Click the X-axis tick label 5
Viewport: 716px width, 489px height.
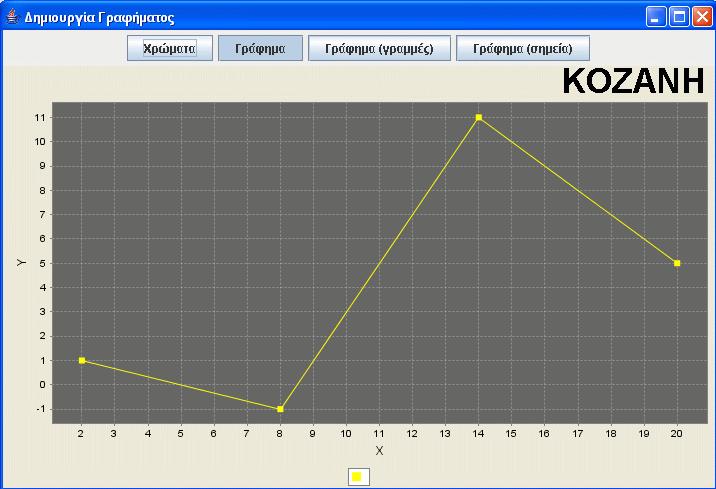point(180,434)
